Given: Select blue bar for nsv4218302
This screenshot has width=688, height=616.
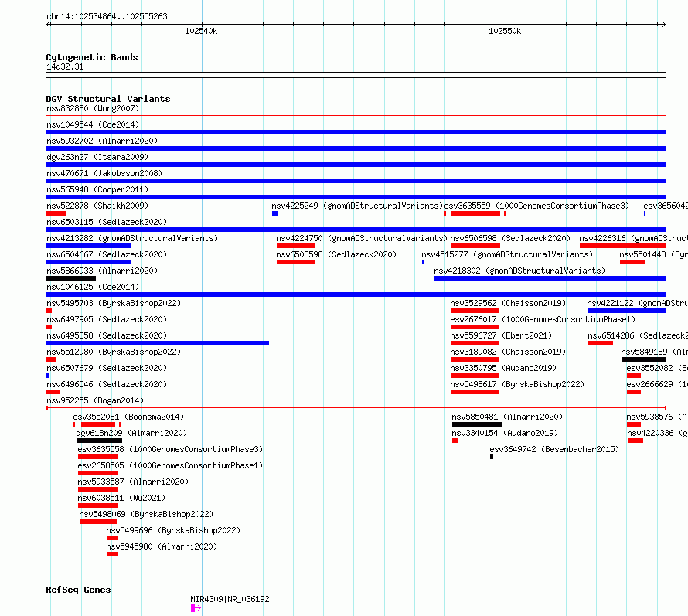Looking at the screenshot, I should 550,278.
